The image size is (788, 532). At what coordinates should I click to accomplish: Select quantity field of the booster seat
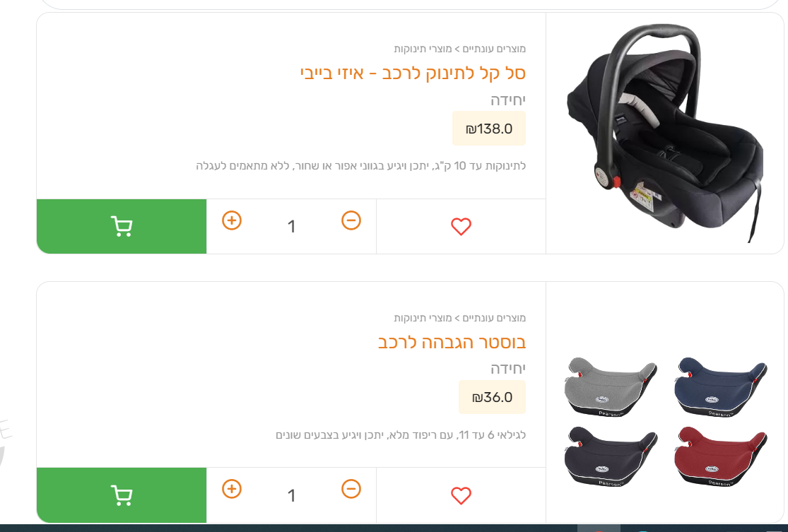click(x=291, y=496)
